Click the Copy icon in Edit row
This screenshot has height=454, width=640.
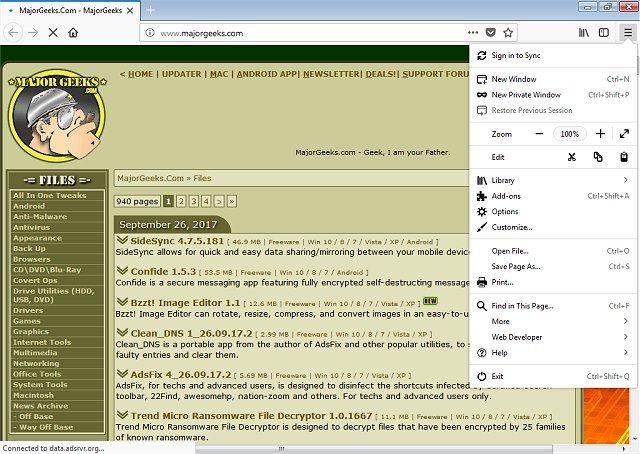click(x=598, y=157)
